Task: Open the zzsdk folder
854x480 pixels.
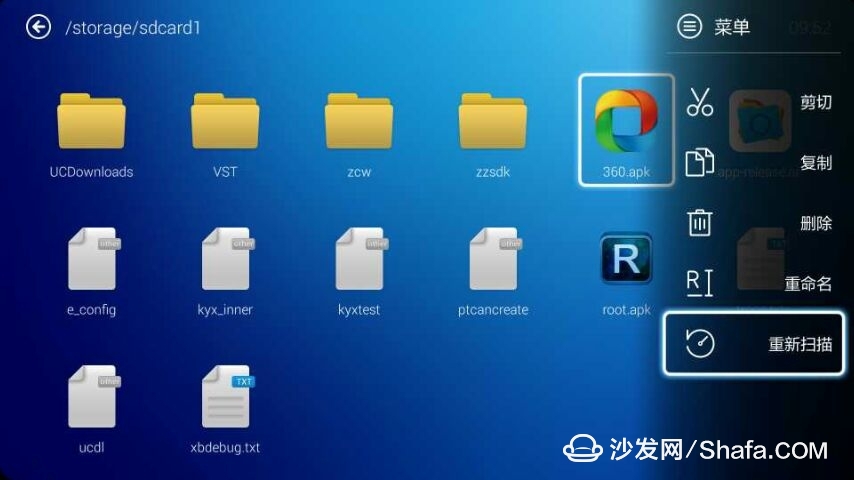Action: point(493,121)
